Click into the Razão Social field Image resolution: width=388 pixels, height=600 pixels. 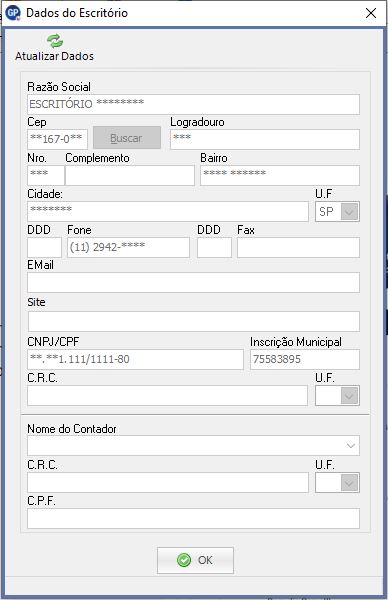point(194,104)
